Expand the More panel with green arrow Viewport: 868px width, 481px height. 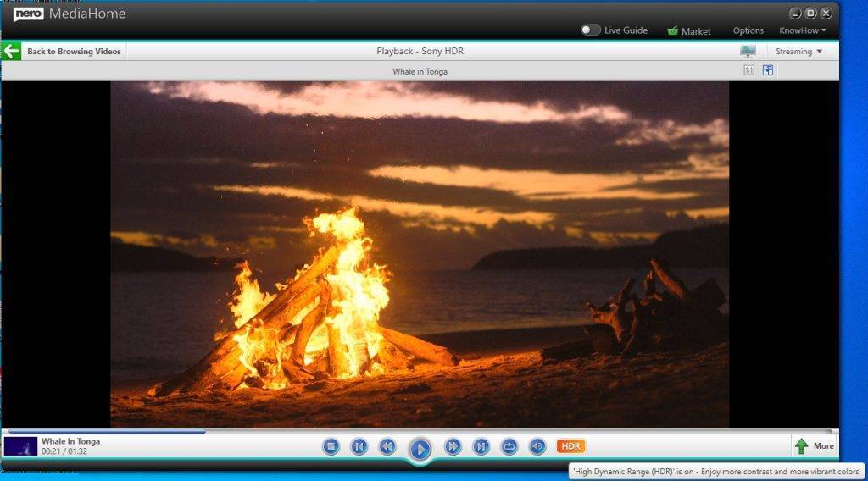[815, 446]
